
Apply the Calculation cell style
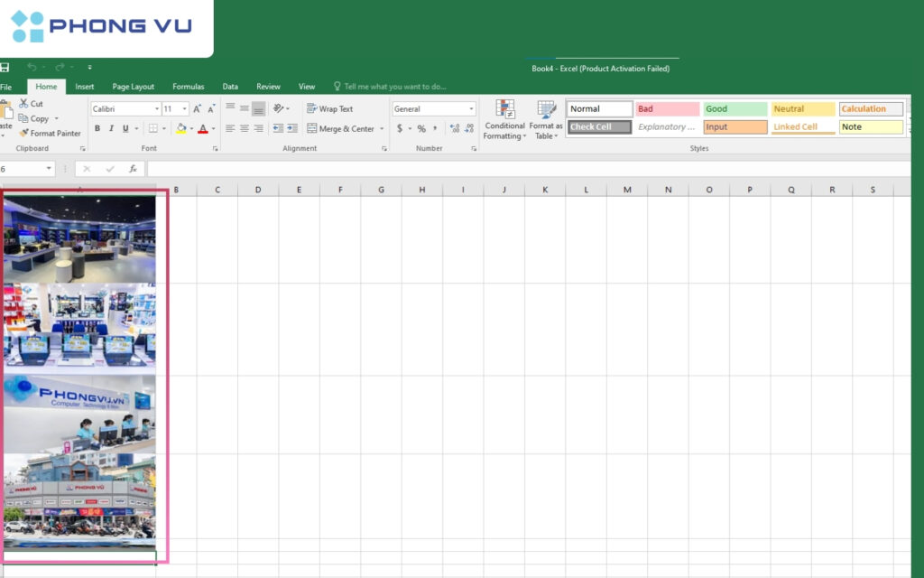[x=871, y=109]
